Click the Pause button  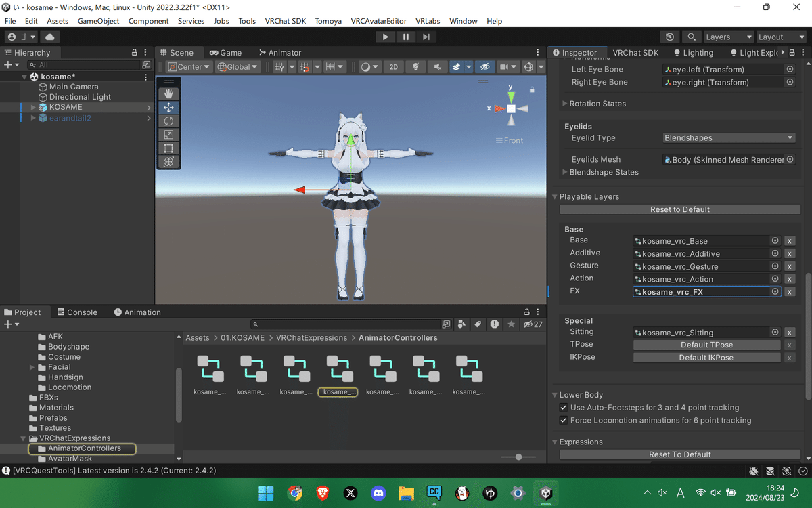coord(405,37)
